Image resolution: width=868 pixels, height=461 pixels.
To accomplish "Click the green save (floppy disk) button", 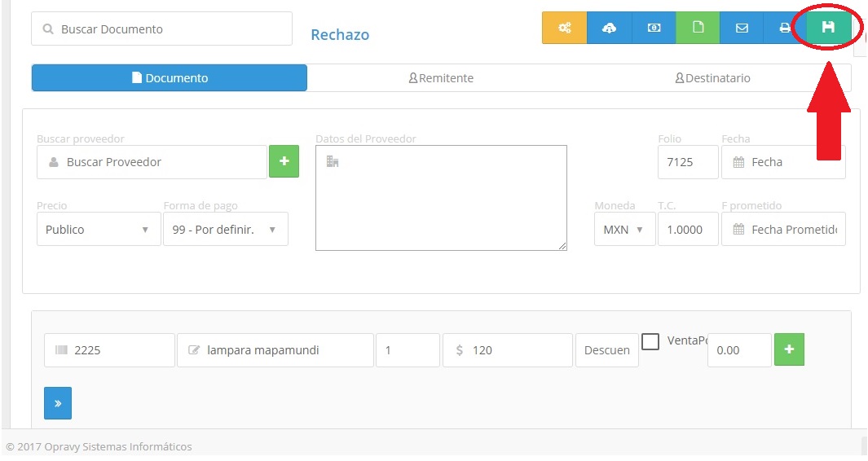I will pyautogui.click(x=828, y=28).
